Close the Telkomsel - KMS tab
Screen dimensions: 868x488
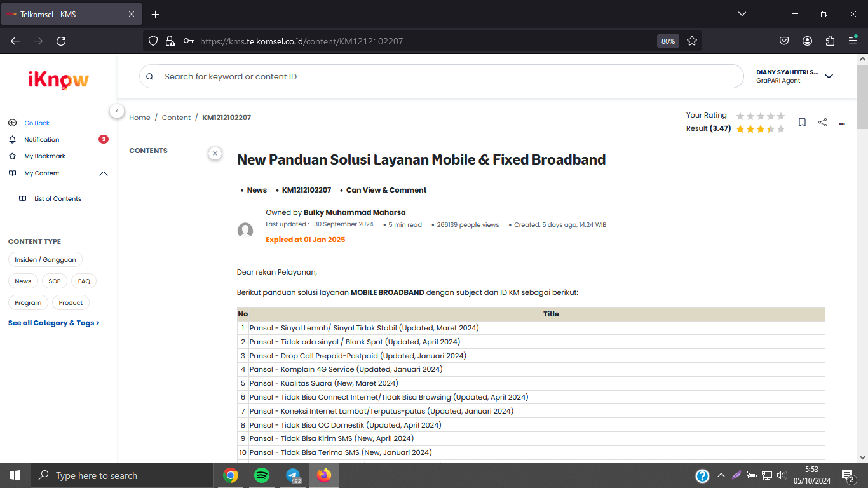(132, 14)
